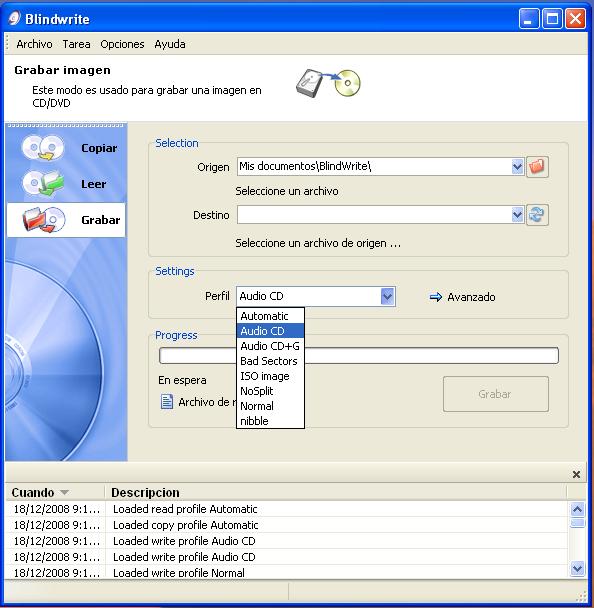
Task: Open the Archivo de log link
Action: click(x=207, y=402)
